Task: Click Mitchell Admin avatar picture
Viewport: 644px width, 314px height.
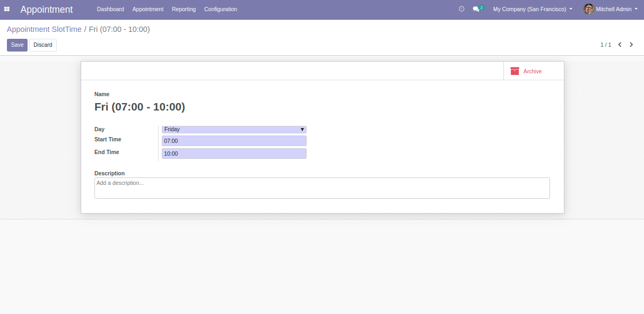Action: coord(588,9)
